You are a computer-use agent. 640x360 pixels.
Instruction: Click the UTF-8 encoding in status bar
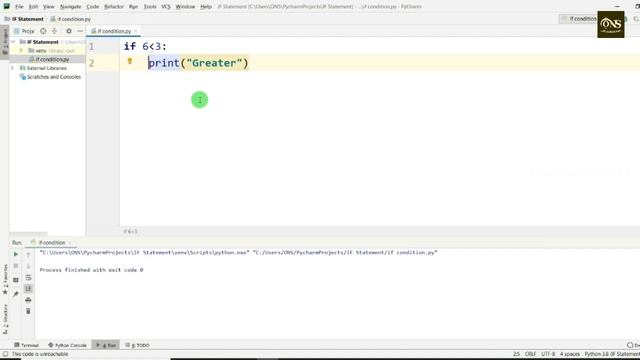coord(548,354)
